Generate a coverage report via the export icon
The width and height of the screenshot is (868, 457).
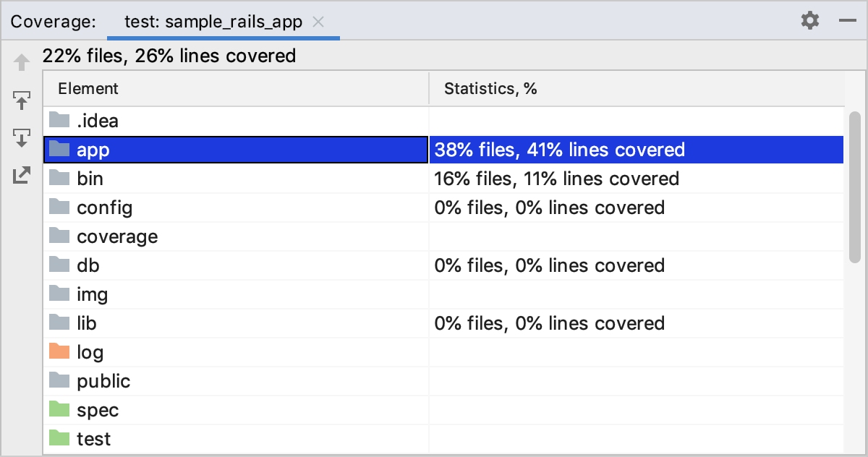(x=22, y=175)
